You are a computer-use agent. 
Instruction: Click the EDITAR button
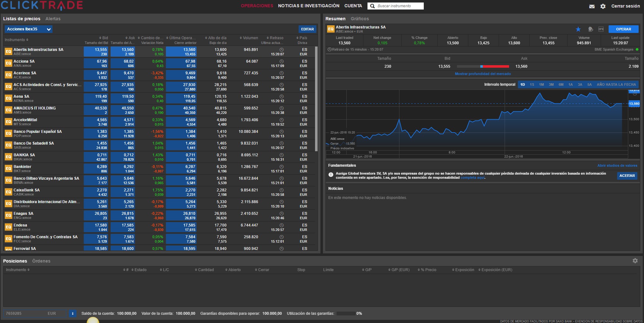coord(307,29)
